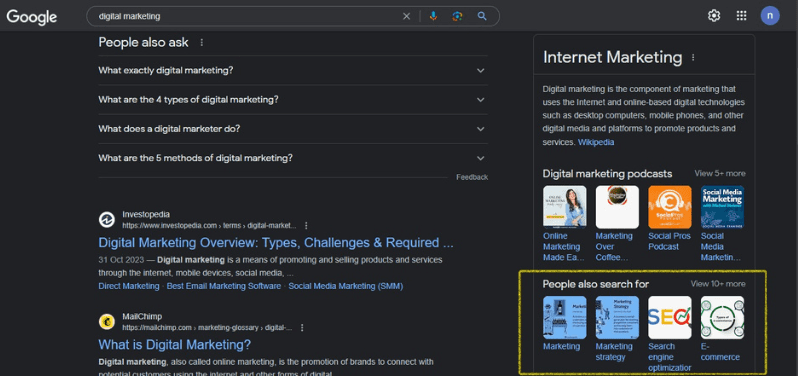Screen dimensions: 798x376
Task: Open the 'People also ask' options menu
Action: (202, 43)
